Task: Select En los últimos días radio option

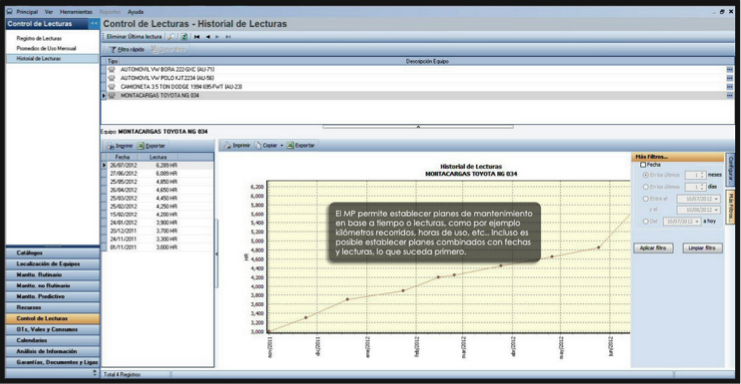Action: [x=646, y=187]
